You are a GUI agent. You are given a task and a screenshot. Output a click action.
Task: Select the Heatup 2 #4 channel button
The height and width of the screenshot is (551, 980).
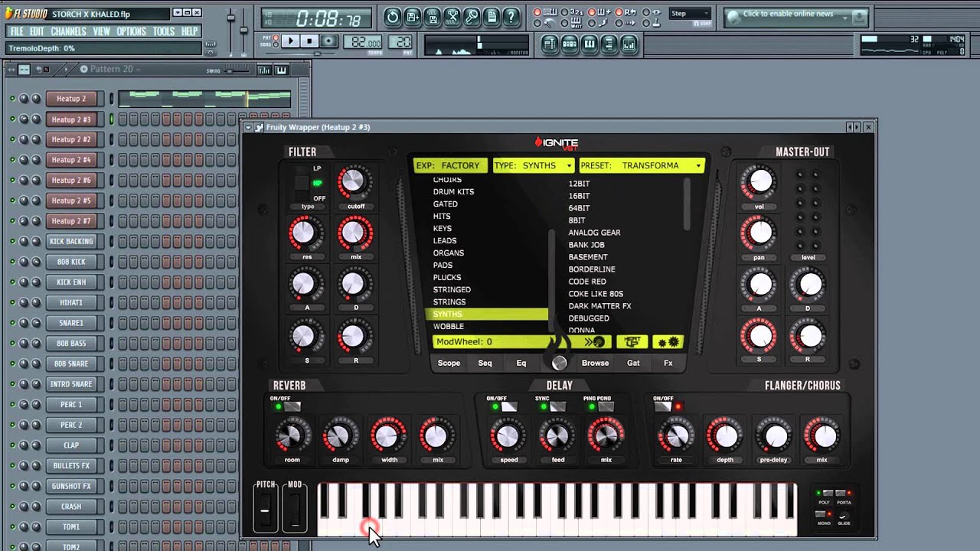[71, 160]
